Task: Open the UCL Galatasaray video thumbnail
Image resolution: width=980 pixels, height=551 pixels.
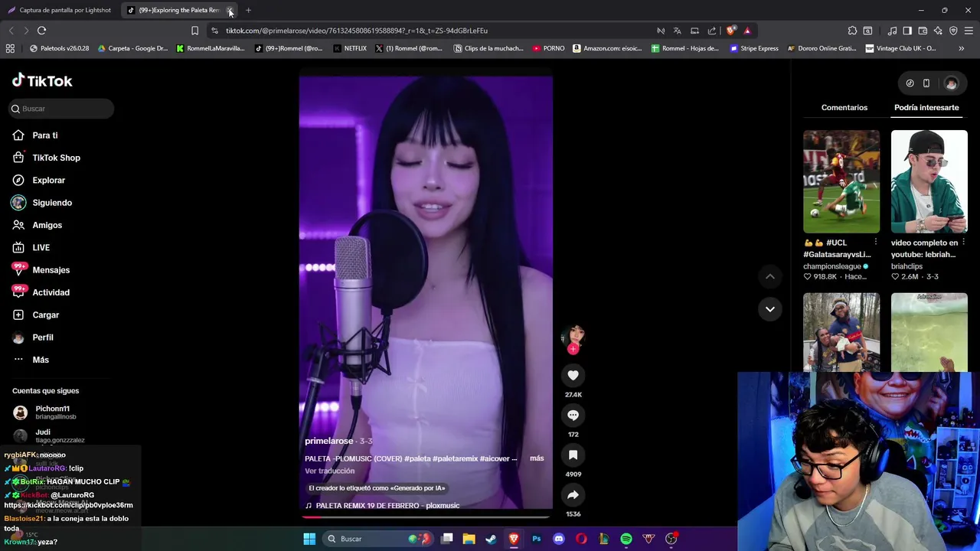Action: pos(841,181)
